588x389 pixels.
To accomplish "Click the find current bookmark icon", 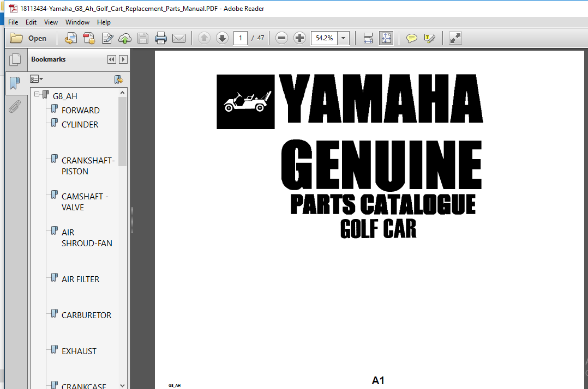I will pyautogui.click(x=118, y=80).
